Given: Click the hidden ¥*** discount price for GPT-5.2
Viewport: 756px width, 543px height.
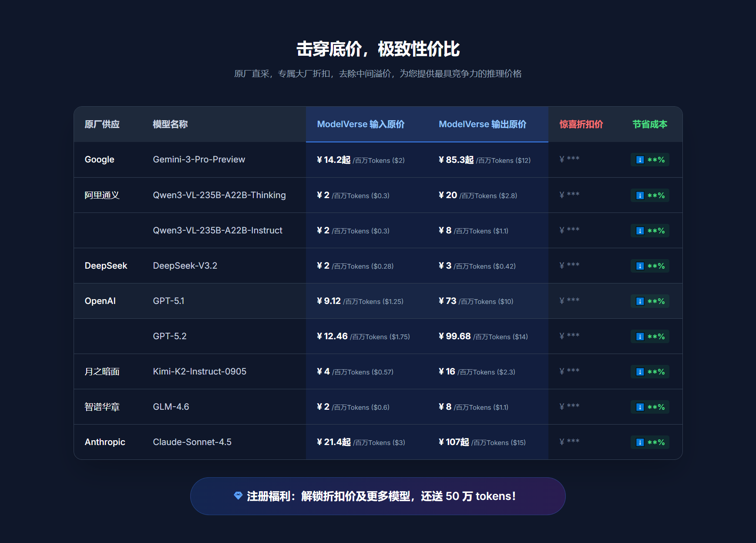Looking at the screenshot, I should 569,336.
